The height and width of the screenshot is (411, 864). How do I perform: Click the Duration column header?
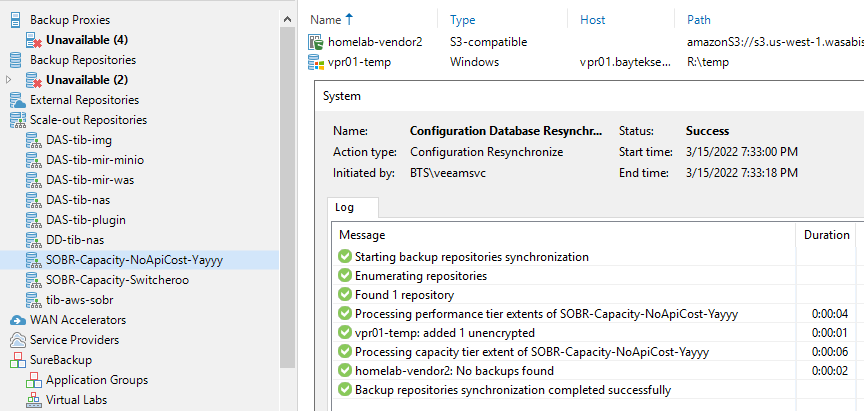click(x=826, y=235)
